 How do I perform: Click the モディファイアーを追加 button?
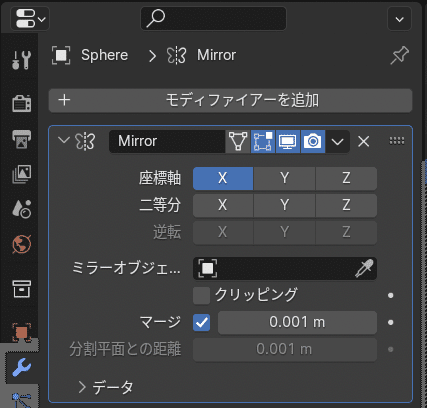[230, 100]
